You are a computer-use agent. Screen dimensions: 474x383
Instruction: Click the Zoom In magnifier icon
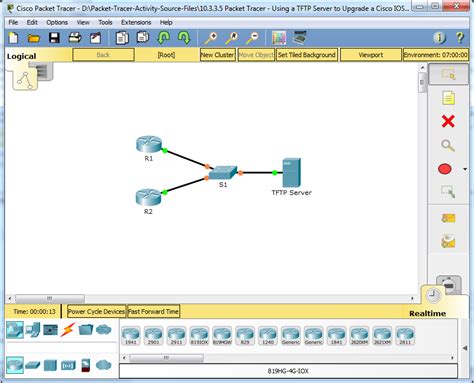pos(210,38)
